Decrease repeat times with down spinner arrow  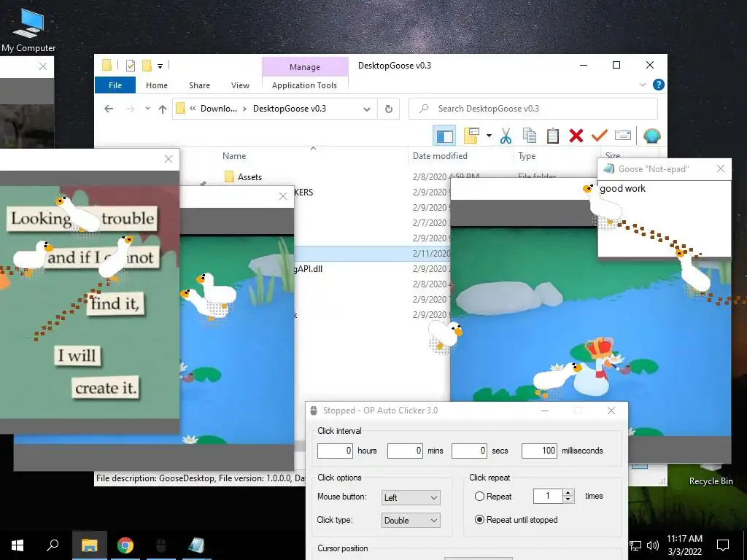click(568, 499)
